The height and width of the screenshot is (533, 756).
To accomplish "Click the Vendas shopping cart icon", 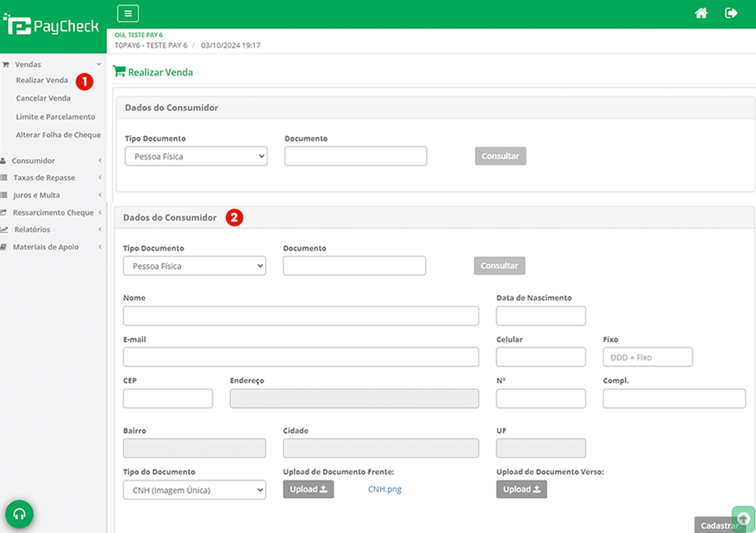I will pos(6,64).
